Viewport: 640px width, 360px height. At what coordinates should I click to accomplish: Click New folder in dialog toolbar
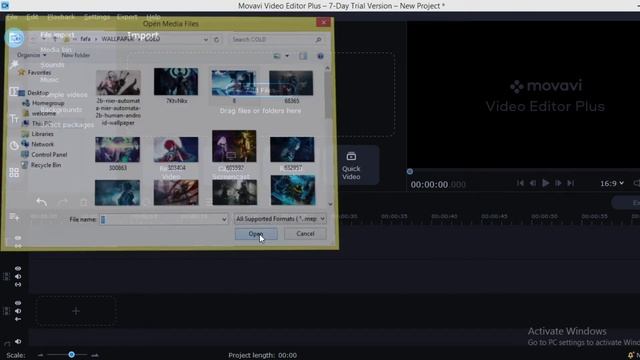[x=76, y=55]
